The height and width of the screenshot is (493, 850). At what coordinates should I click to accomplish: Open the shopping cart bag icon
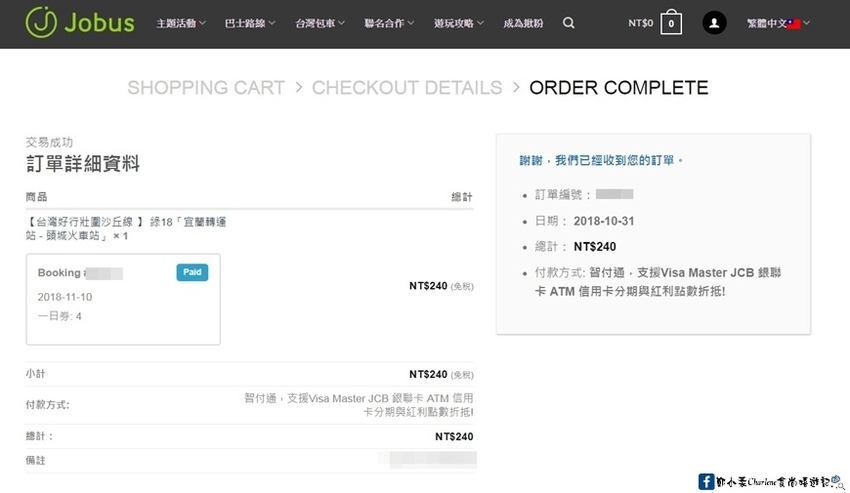point(671,23)
